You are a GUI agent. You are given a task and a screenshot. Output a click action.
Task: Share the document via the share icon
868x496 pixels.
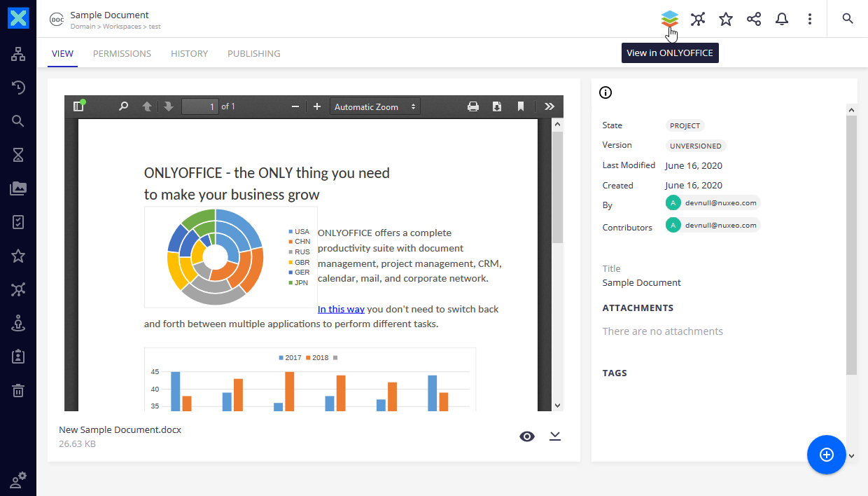(x=753, y=19)
